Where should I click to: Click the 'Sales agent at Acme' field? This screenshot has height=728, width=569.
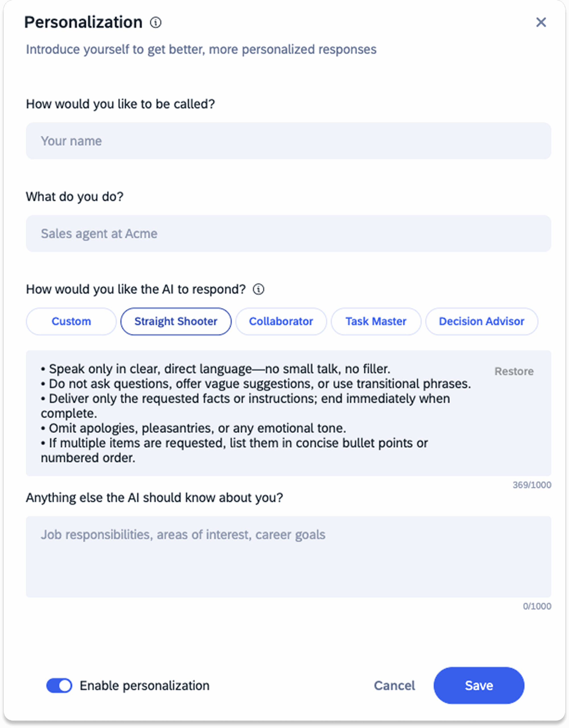288,233
